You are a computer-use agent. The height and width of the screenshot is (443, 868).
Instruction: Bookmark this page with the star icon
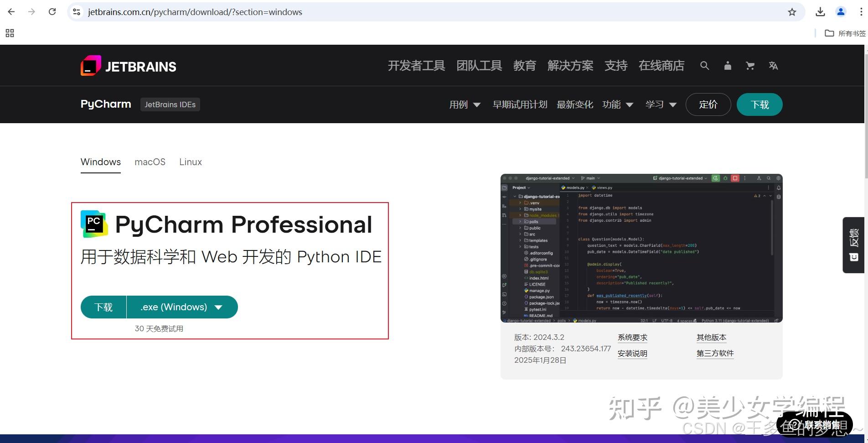pyautogui.click(x=792, y=12)
